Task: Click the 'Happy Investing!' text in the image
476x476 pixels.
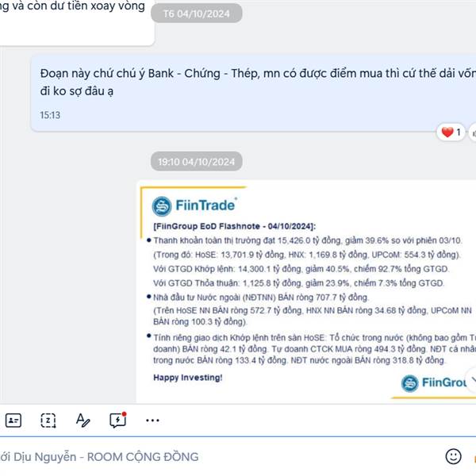Action: tap(187, 378)
